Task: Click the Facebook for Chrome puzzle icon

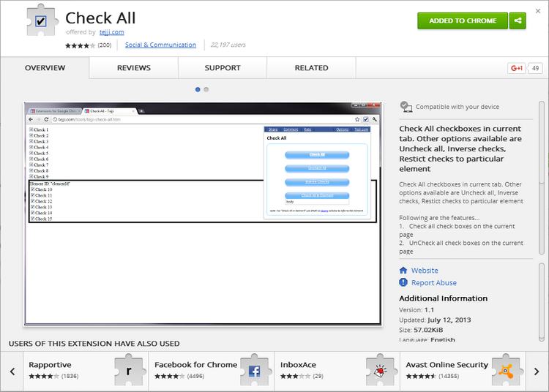Action: tap(255, 371)
